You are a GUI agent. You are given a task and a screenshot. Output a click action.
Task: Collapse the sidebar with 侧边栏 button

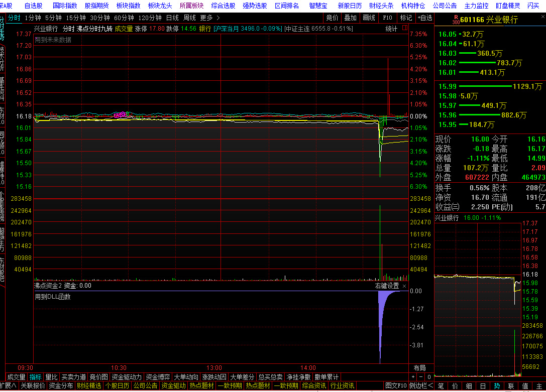coord(421,385)
